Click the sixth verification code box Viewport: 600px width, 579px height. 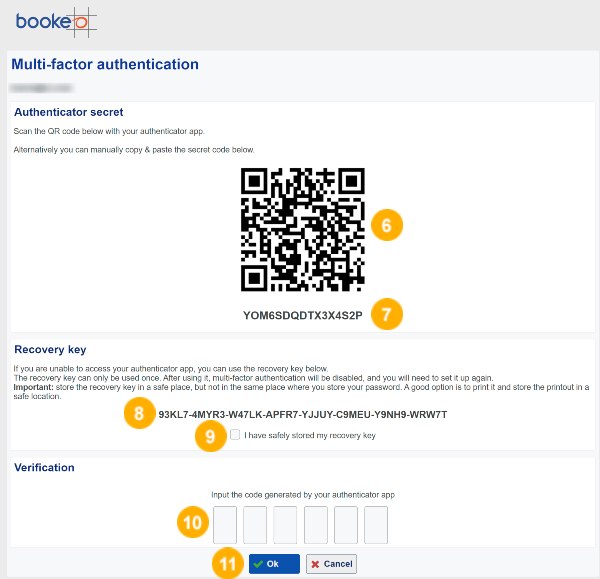click(x=376, y=525)
